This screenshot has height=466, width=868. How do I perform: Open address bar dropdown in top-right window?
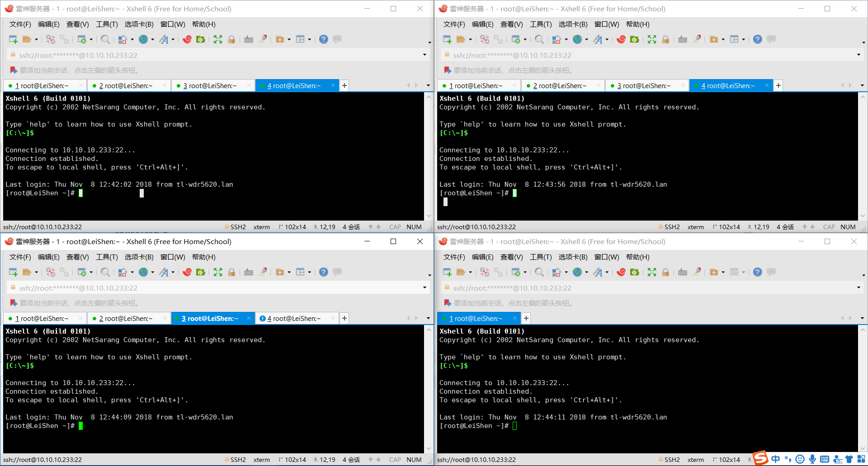pos(859,55)
